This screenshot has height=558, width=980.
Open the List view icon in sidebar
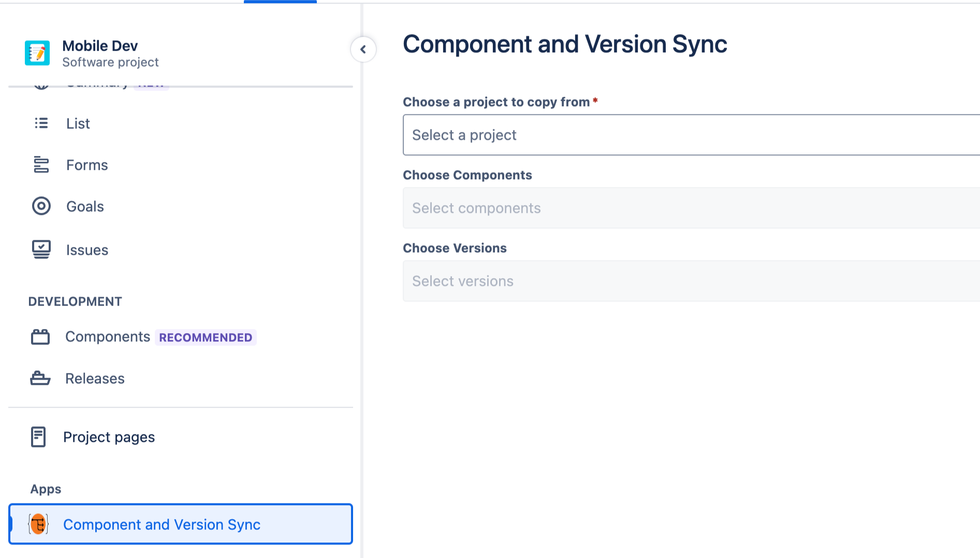tap(41, 123)
